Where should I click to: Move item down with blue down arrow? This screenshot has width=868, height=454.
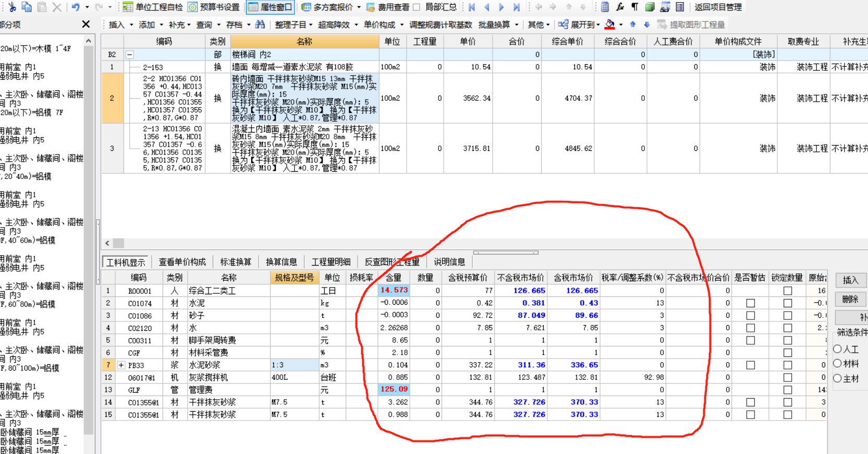(647, 25)
